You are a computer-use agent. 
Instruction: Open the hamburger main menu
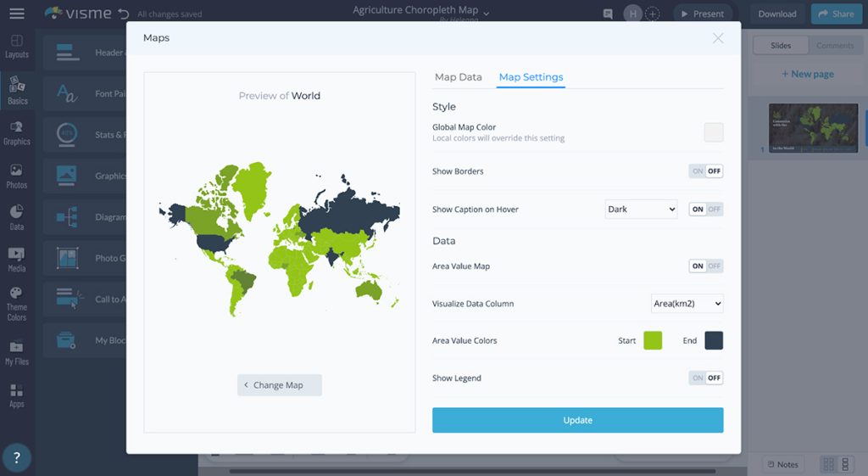[x=17, y=14]
